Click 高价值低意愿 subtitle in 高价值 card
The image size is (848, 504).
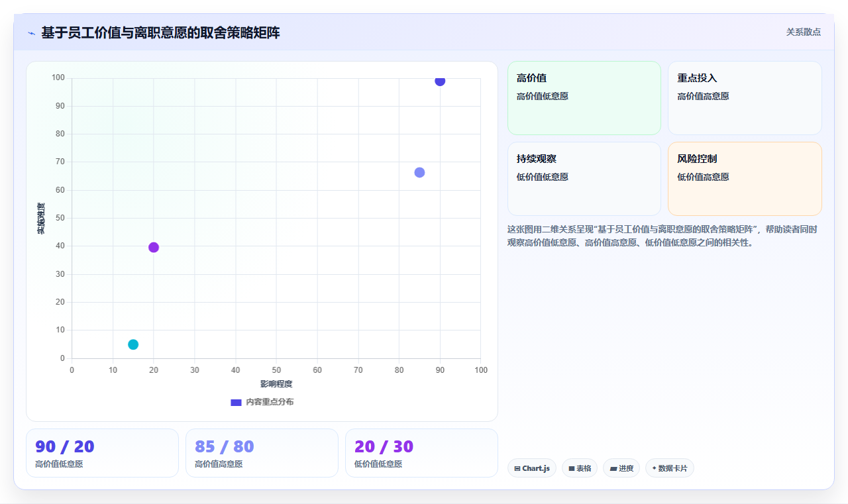543,96
